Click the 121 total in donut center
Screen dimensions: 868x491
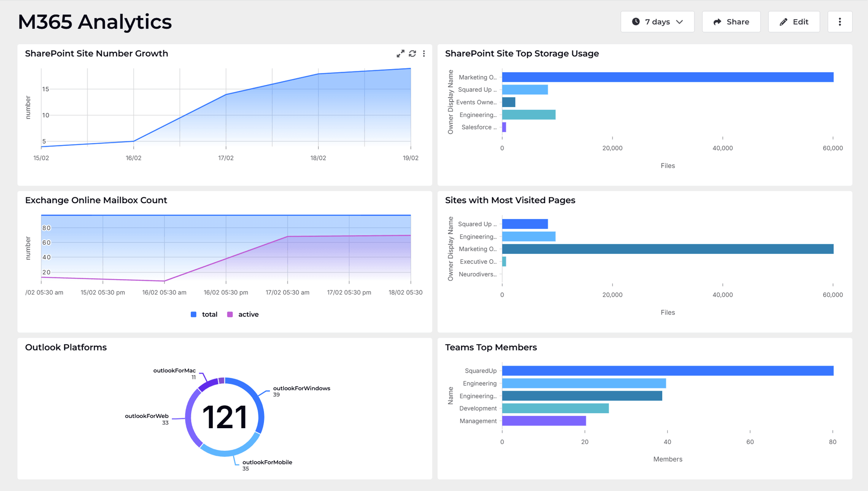[x=225, y=417]
